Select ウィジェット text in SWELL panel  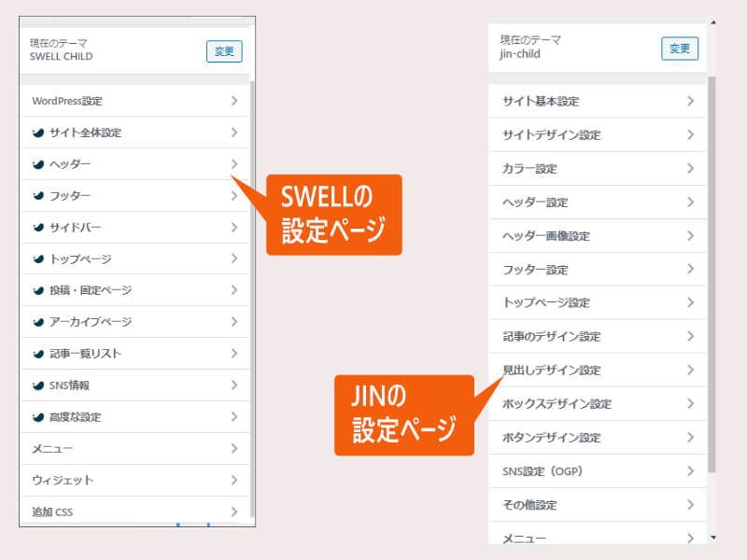[x=63, y=480]
